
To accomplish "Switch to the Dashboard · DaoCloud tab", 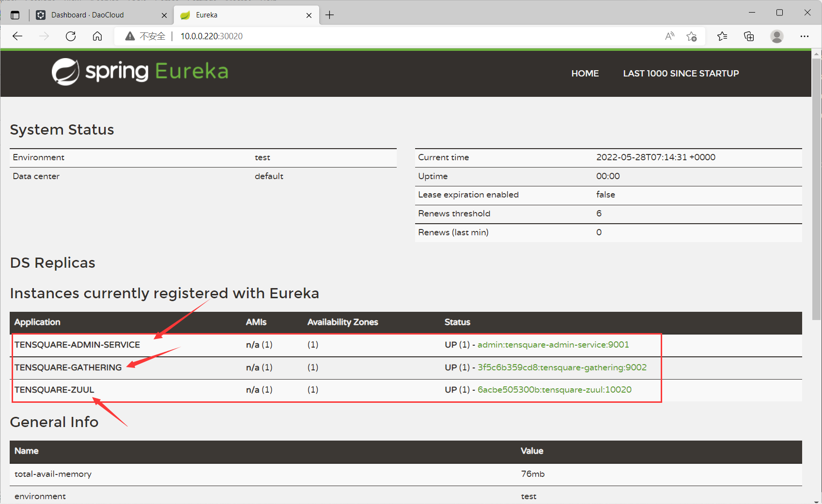I will (102, 15).
